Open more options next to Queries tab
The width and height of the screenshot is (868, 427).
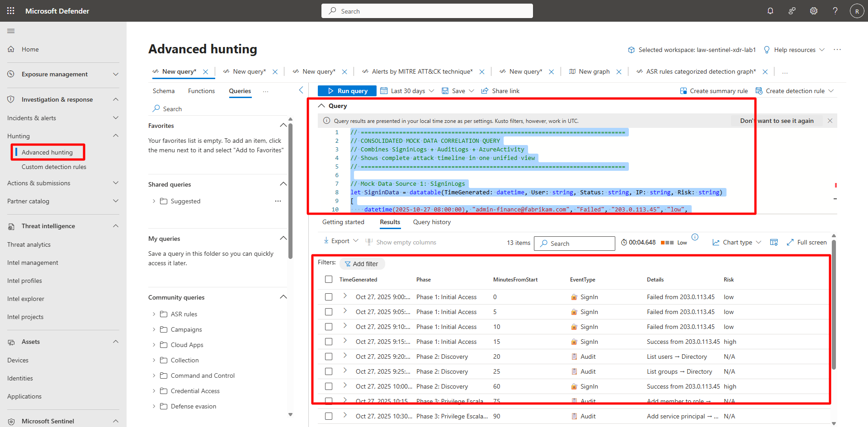click(x=266, y=91)
